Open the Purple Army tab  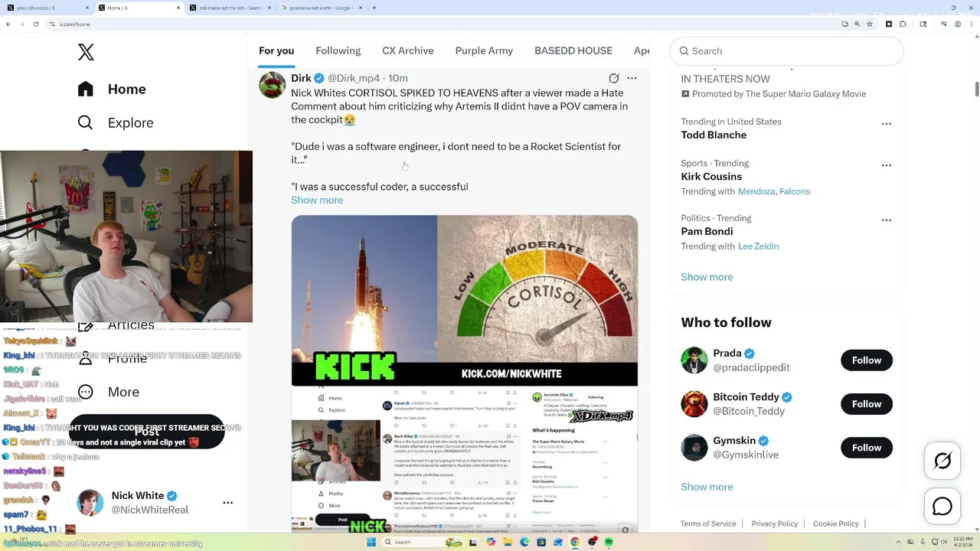coord(484,51)
